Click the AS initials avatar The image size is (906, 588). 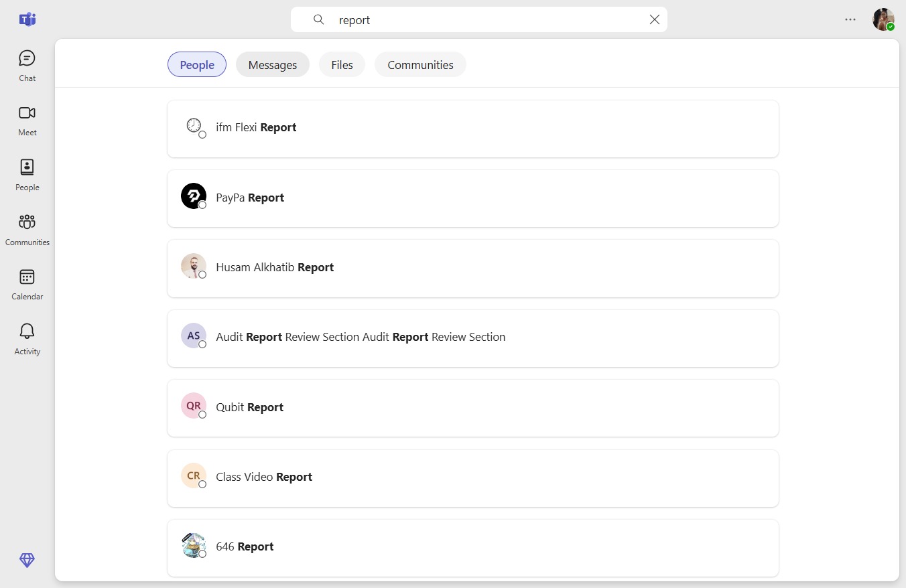coord(194,336)
